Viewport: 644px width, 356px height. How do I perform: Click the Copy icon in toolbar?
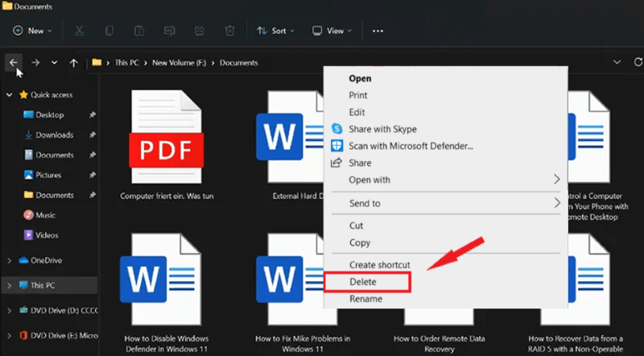[109, 31]
